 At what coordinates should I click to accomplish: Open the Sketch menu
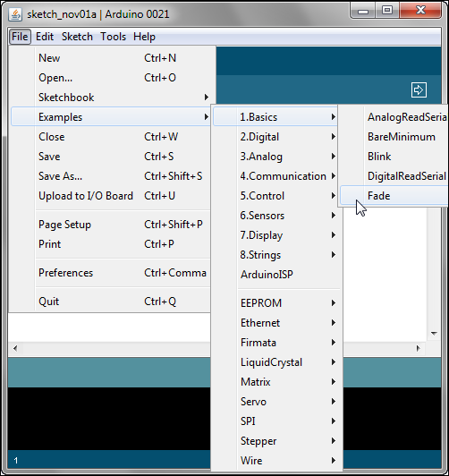[x=77, y=37]
